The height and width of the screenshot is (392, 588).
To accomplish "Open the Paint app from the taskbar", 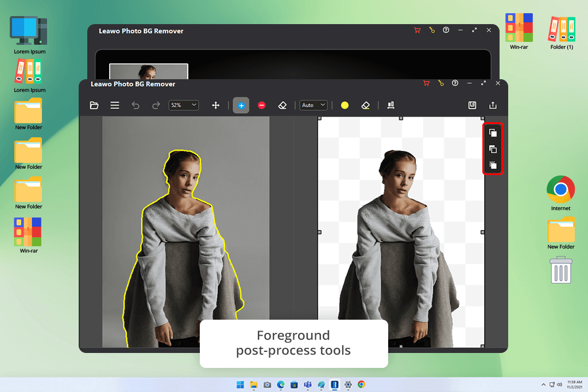I will [322, 385].
